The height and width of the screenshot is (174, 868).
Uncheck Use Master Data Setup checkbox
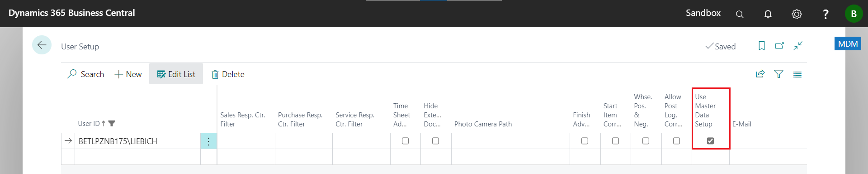click(x=710, y=141)
